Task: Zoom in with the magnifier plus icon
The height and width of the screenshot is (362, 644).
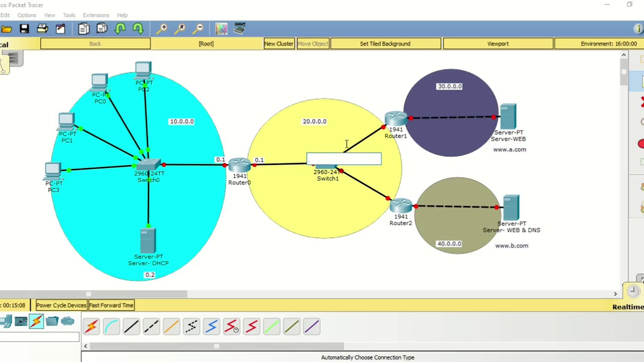Action: click(x=162, y=29)
